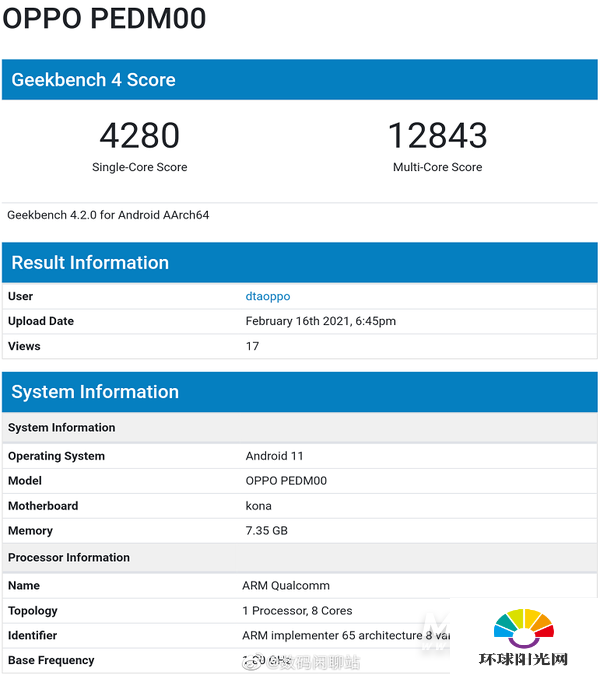Select the Single-Core Score label
Screen dimensions: 600x675
139,167
